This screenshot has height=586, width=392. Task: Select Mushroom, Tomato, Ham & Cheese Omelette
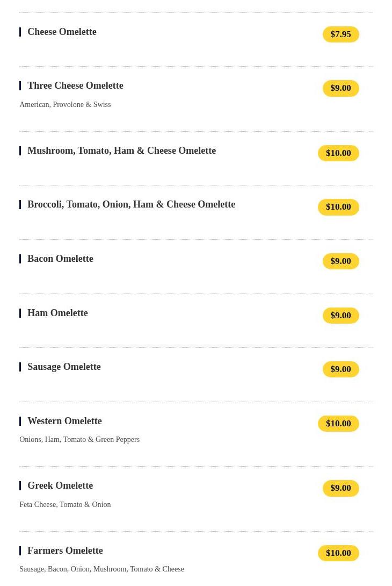pyautogui.click(x=121, y=151)
